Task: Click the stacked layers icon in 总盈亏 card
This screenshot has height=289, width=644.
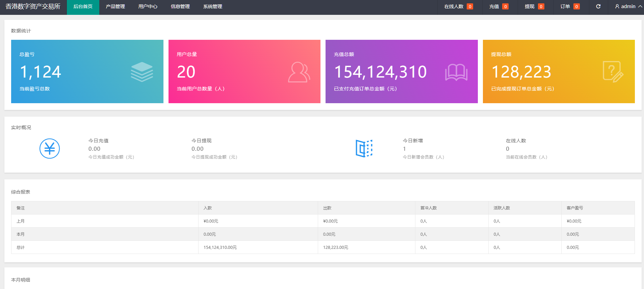Action: click(142, 72)
